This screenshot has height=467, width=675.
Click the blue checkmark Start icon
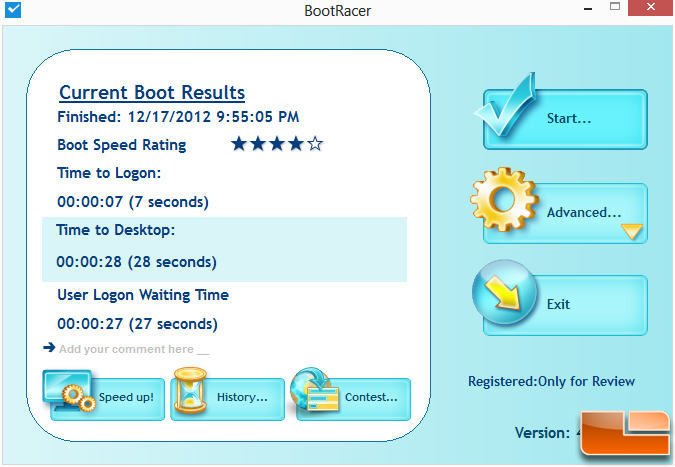tap(505, 105)
